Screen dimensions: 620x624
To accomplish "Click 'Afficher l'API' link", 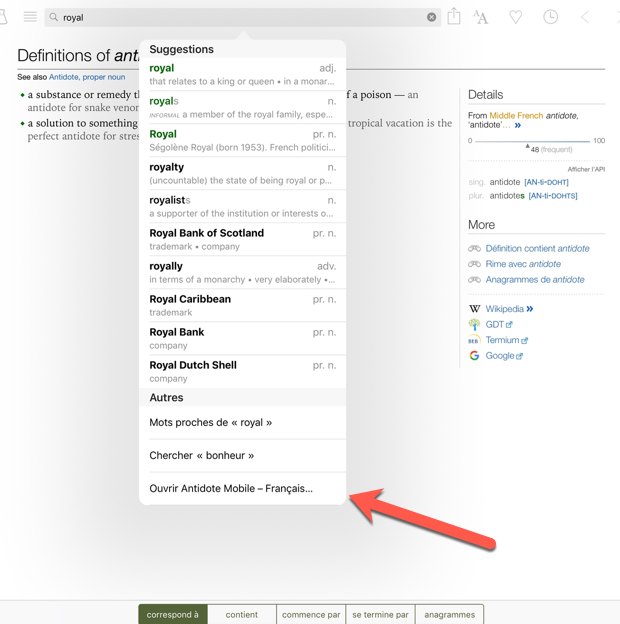I will tap(586, 169).
